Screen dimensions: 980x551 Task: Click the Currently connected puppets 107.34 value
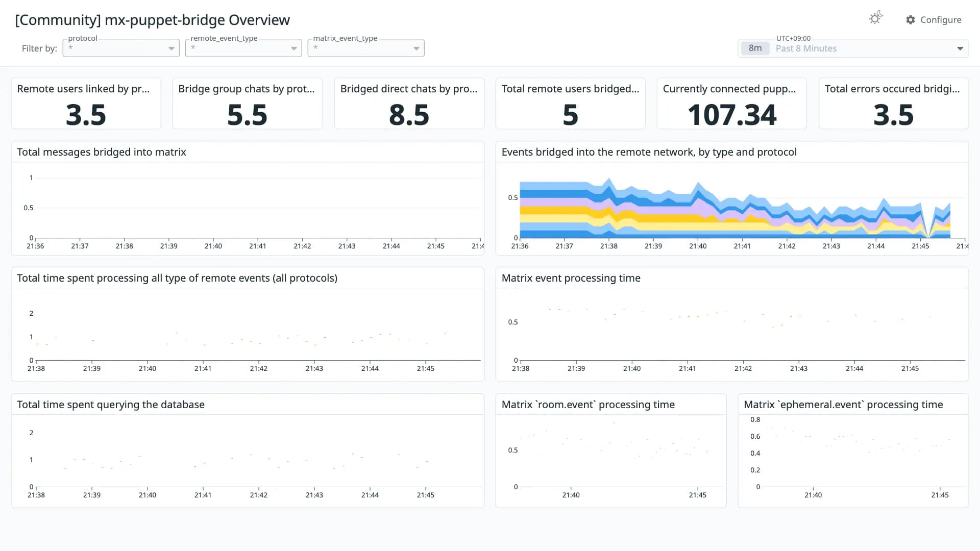(x=732, y=115)
